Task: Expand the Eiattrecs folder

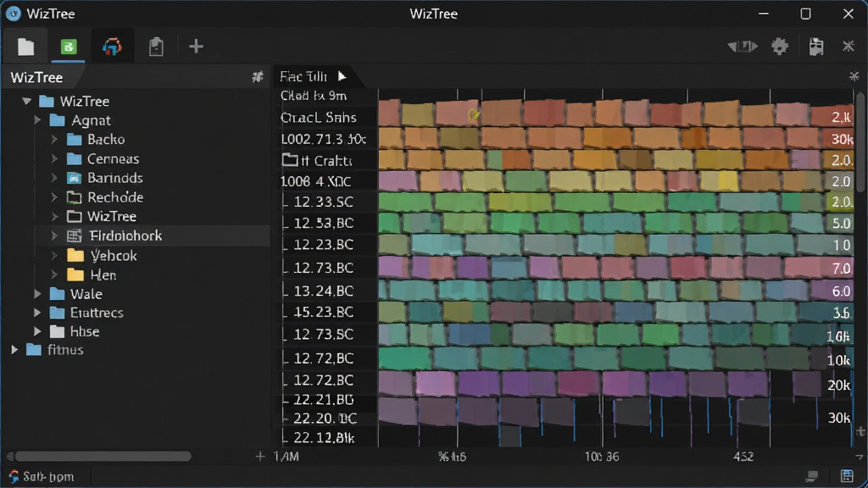Action: [x=37, y=313]
